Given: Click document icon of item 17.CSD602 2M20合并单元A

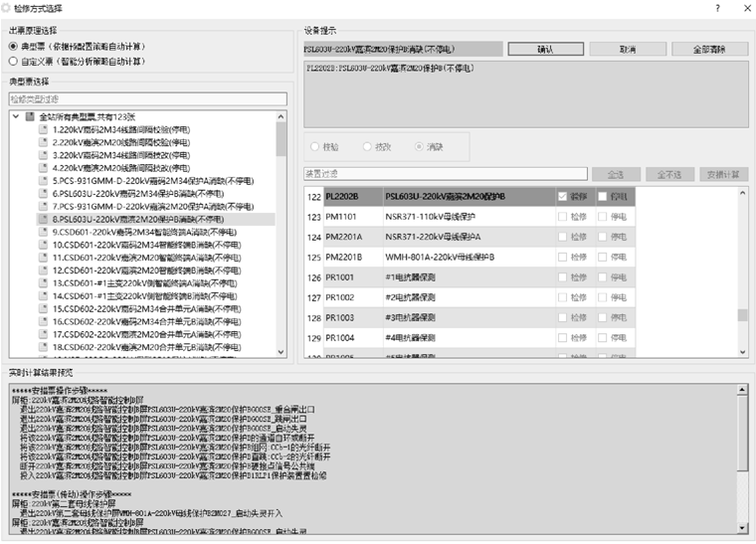Looking at the screenshot, I should 43,334.
